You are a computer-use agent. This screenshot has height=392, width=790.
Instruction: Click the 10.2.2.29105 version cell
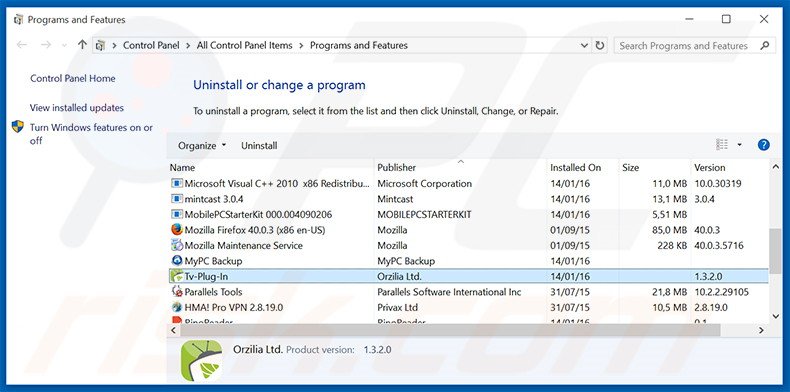click(x=721, y=292)
